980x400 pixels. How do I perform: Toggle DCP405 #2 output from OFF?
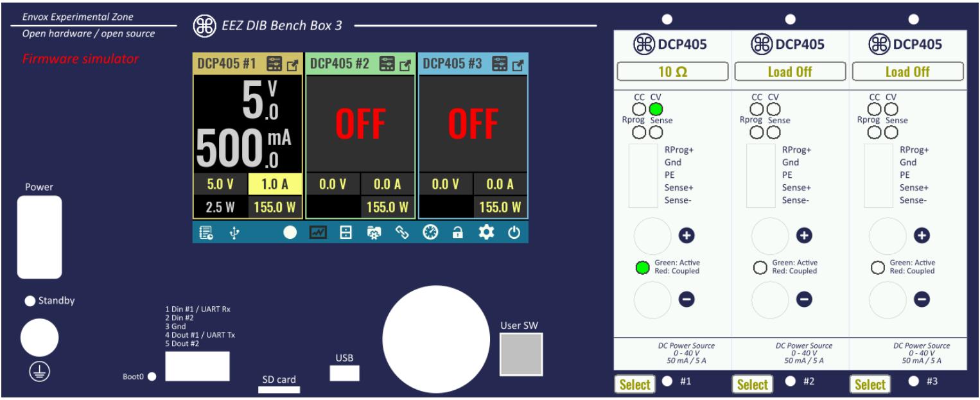click(360, 123)
